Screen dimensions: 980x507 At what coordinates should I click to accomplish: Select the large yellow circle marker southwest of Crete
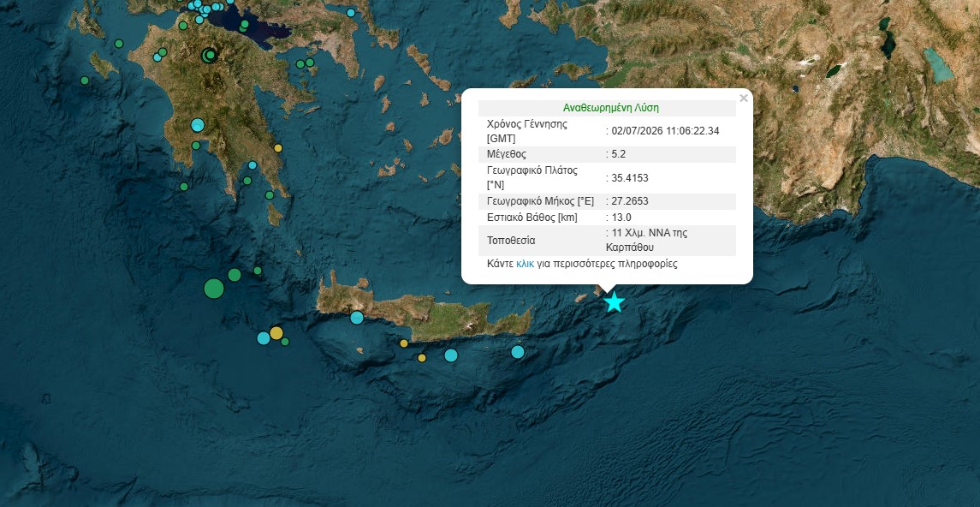tap(276, 332)
